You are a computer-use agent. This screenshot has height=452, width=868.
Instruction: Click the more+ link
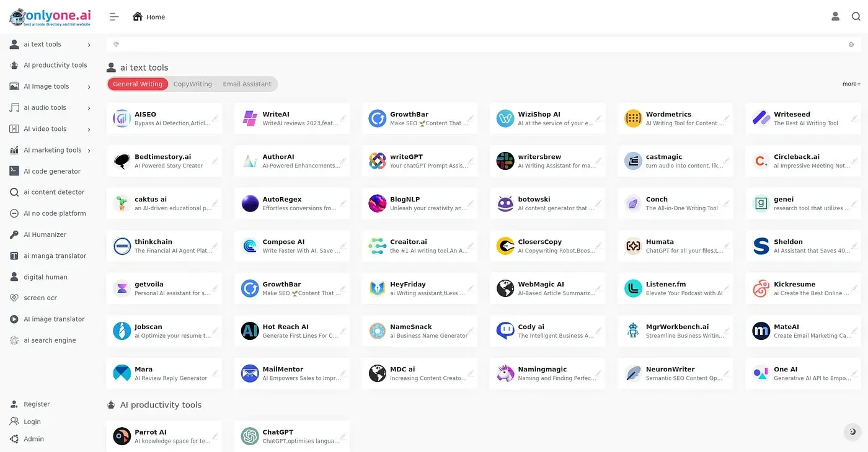point(851,84)
